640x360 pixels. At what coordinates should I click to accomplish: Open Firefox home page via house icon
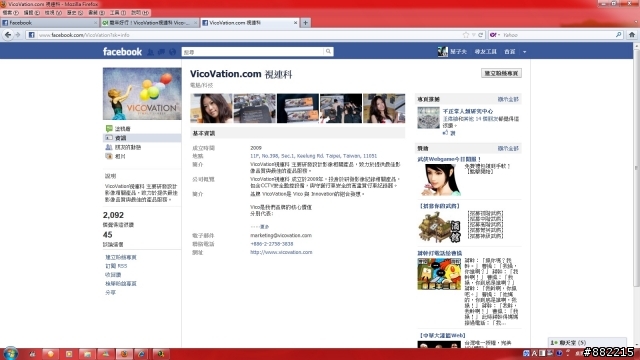coord(632,35)
